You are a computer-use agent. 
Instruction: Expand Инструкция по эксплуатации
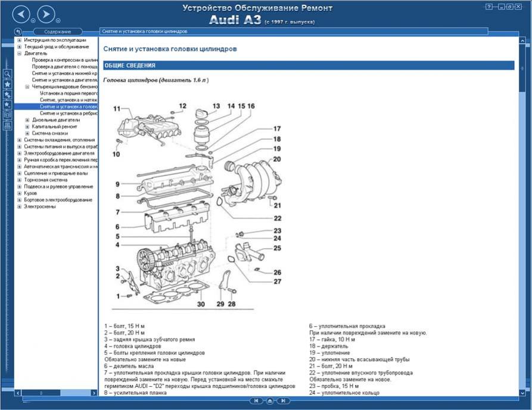pyautogui.click(x=19, y=40)
